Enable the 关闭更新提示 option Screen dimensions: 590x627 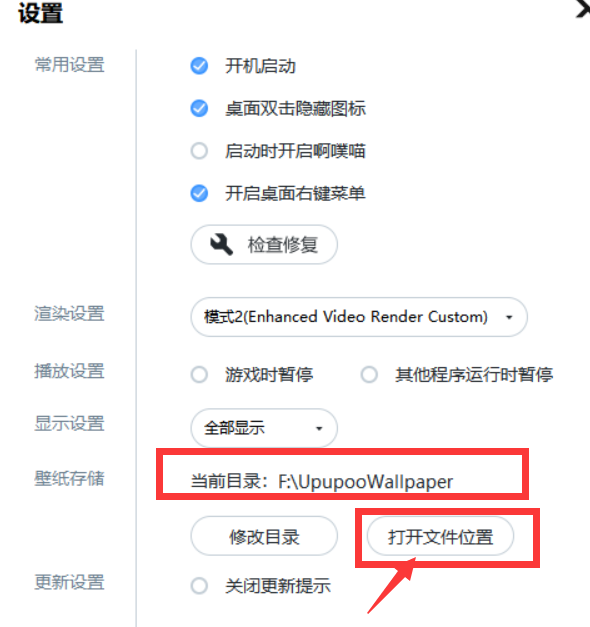click(199, 586)
